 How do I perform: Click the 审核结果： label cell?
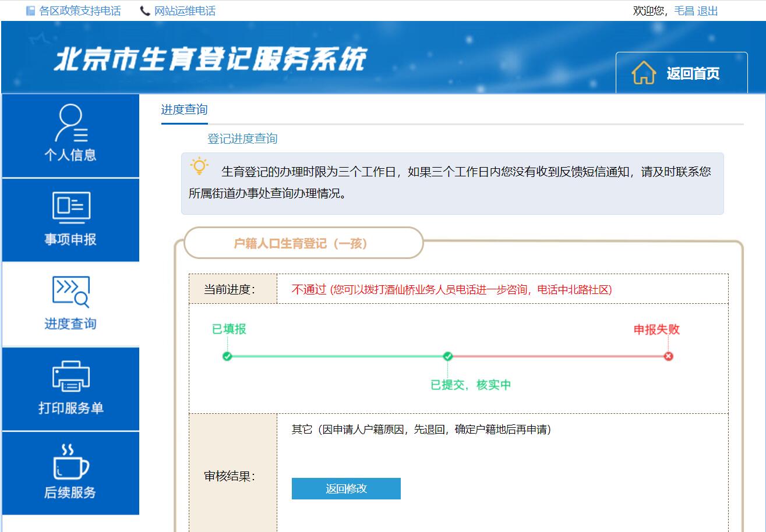(x=233, y=476)
